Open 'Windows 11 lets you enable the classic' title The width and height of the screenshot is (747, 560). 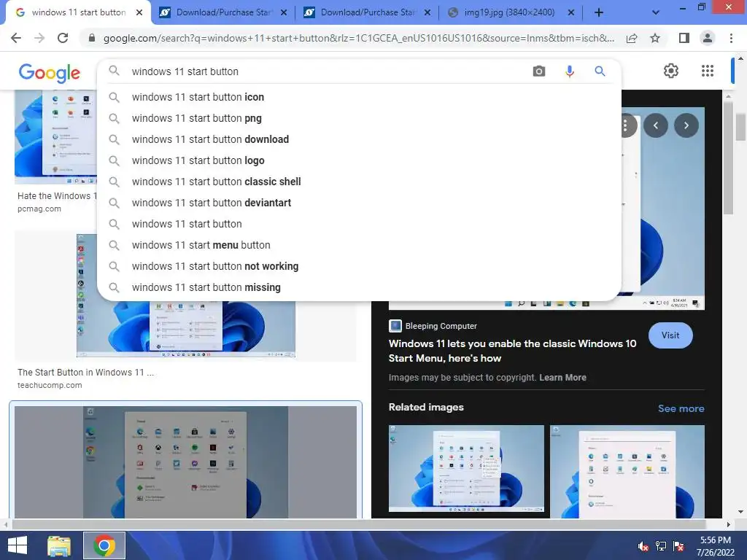(x=512, y=351)
